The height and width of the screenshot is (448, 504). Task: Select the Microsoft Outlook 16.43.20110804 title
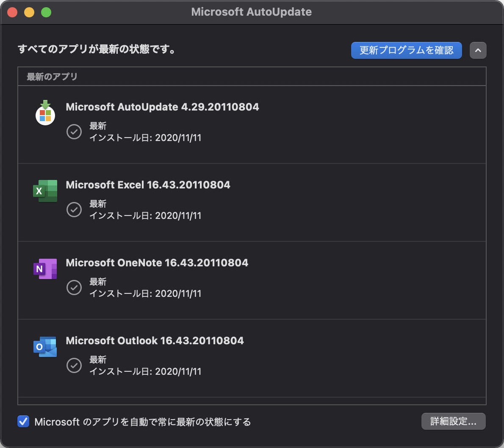[x=155, y=341]
